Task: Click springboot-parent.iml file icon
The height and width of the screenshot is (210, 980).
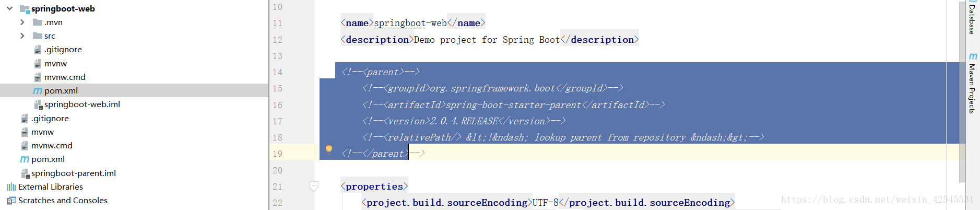Action: [x=25, y=173]
